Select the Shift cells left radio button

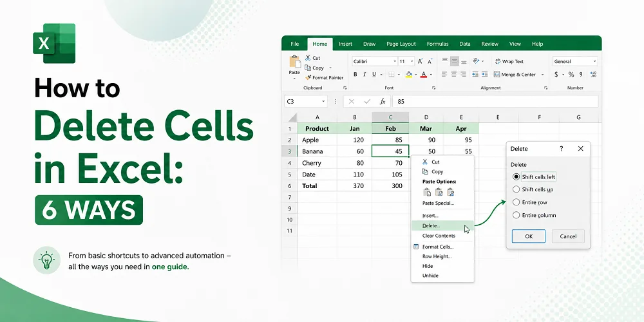pyautogui.click(x=516, y=177)
